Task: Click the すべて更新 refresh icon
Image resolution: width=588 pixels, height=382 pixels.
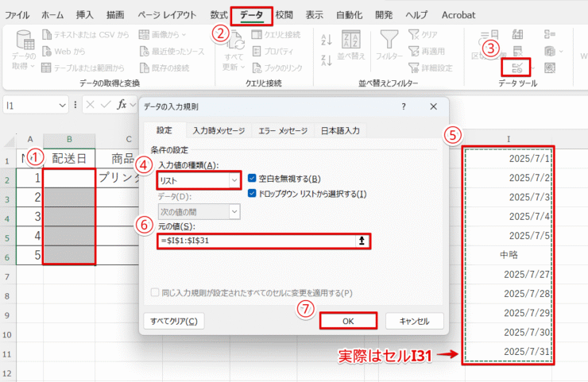Action: (235, 41)
